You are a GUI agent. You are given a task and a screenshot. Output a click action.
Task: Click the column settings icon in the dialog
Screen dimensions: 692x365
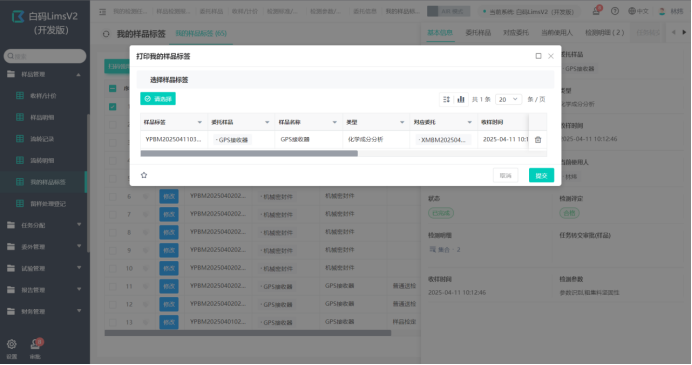[446, 100]
